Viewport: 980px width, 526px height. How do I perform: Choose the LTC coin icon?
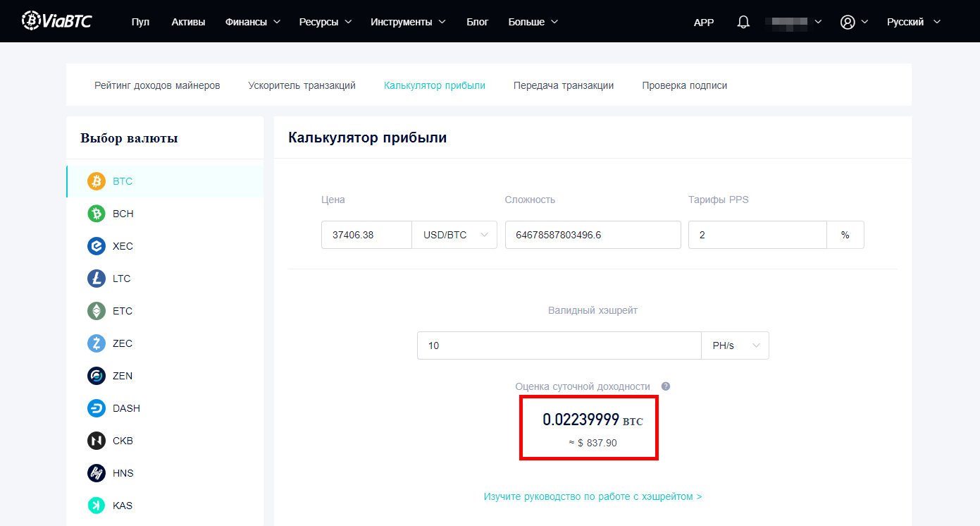[97, 279]
